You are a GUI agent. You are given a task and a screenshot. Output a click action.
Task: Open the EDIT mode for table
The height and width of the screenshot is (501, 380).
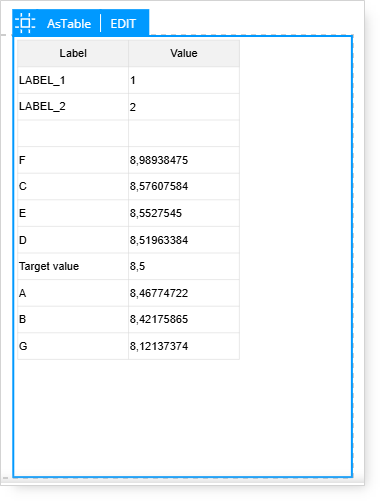[123, 24]
